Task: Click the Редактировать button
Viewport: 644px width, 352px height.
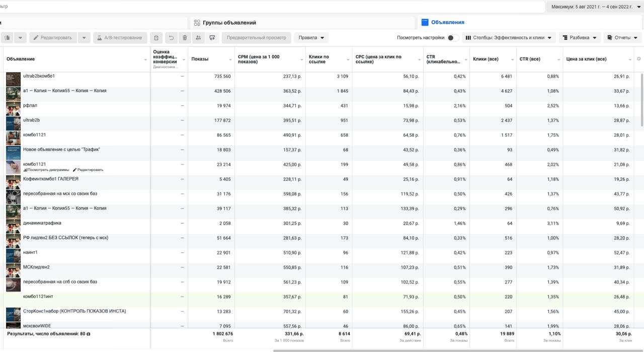Action: [x=53, y=38]
